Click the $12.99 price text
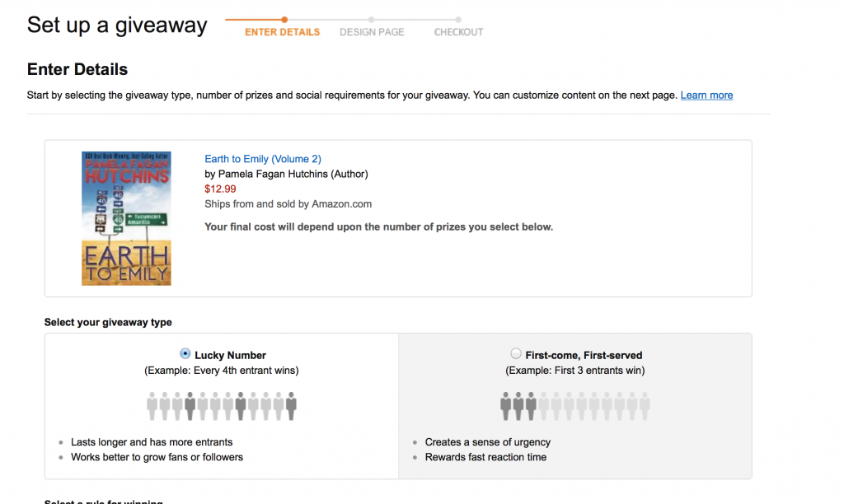844x504 pixels. pyautogui.click(x=220, y=189)
